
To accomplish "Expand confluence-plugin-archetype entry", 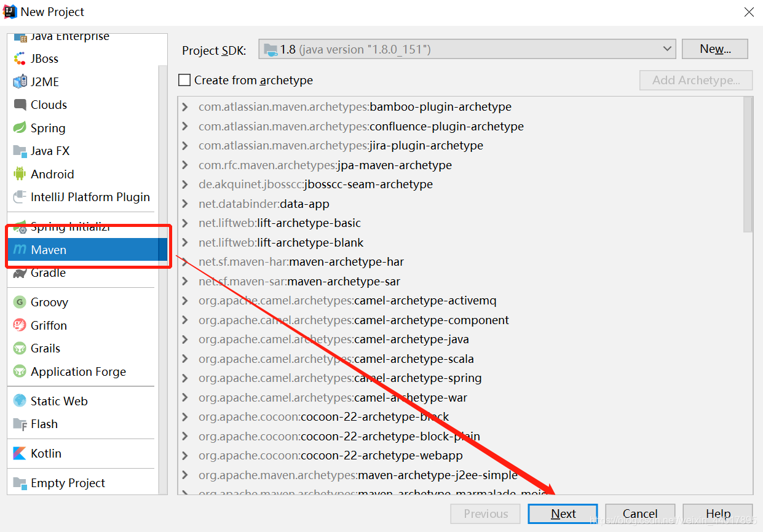I will pyautogui.click(x=185, y=127).
